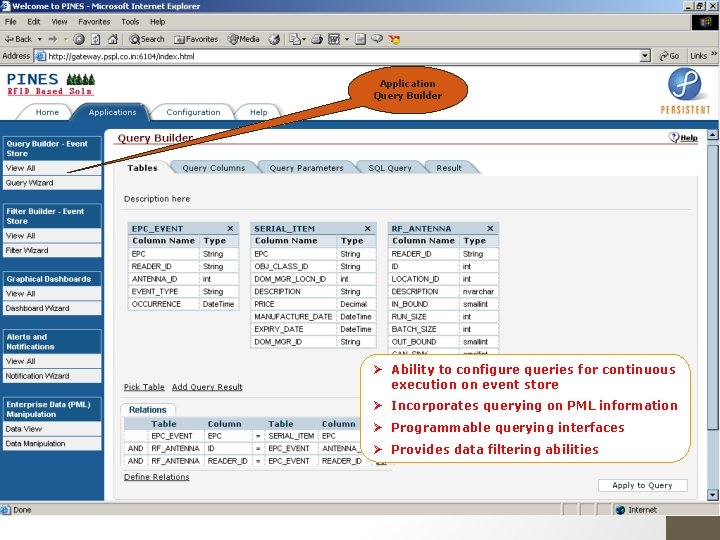This screenshot has width=720, height=540.
Task: Remove the RF_ANTENNA table with its X
Action: pyautogui.click(x=490, y=228)
